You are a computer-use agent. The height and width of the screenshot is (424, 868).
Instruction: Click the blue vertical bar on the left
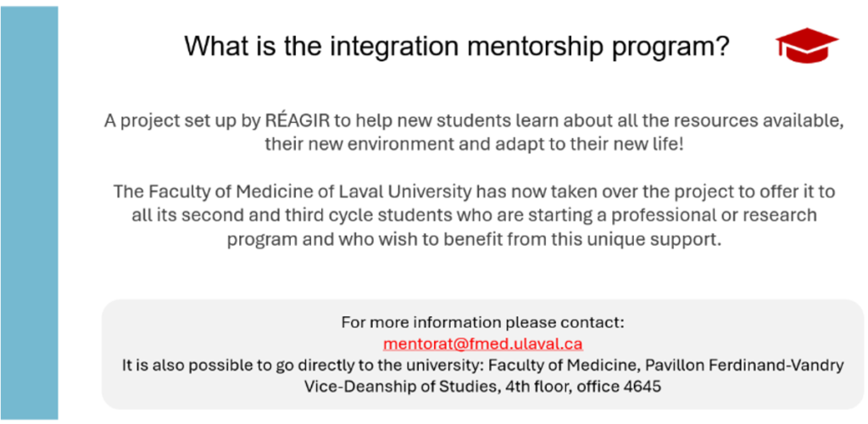click(29, 213)
